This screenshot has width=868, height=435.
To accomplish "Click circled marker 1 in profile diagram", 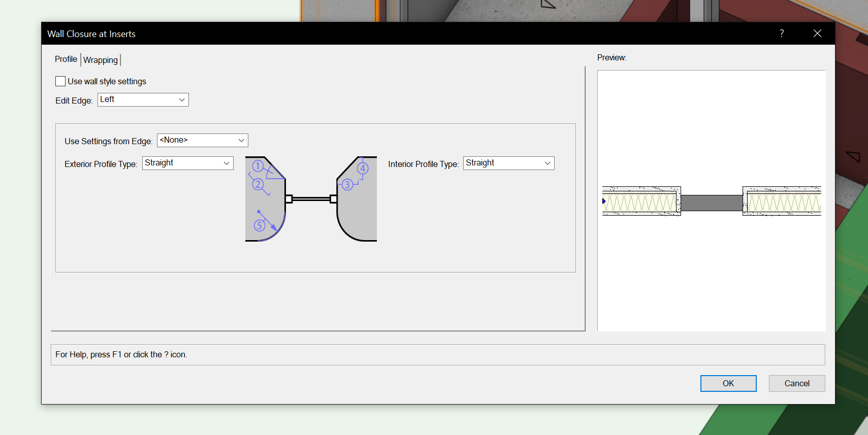I will 258,166.
